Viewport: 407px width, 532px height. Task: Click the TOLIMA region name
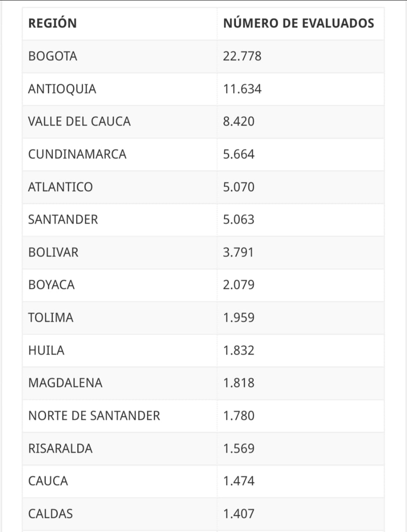coord(51,318)
